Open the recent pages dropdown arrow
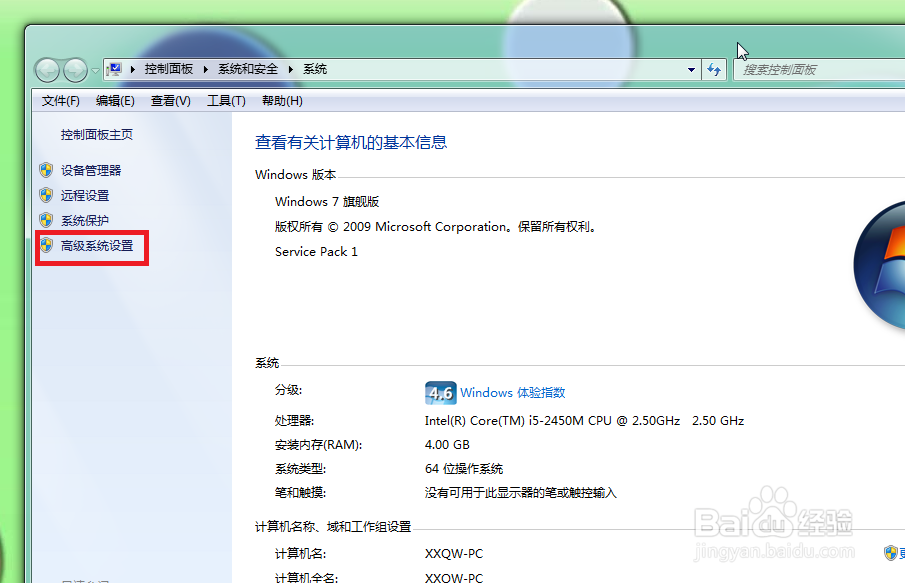 click(x=95, y=70)
